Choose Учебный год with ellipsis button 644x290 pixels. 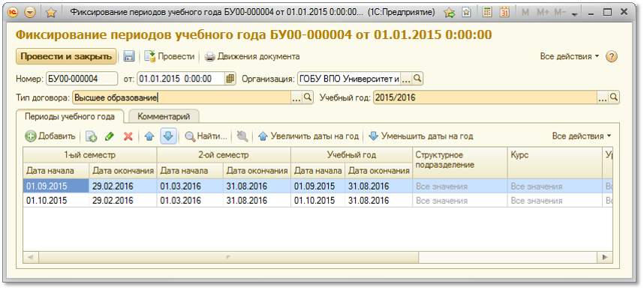(603, 97)
